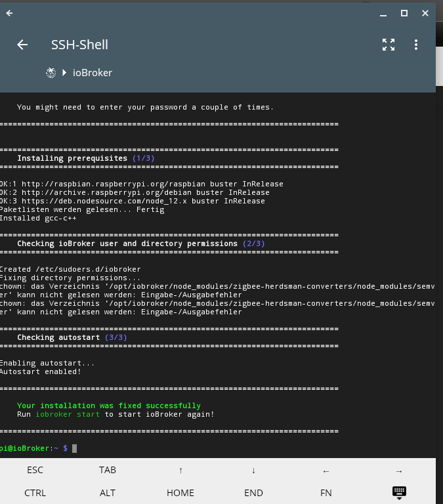The width and height of the screenshot is (443, 504).
Task: Open the three-dot overflow menu
Action: click(x=416, y=45)
